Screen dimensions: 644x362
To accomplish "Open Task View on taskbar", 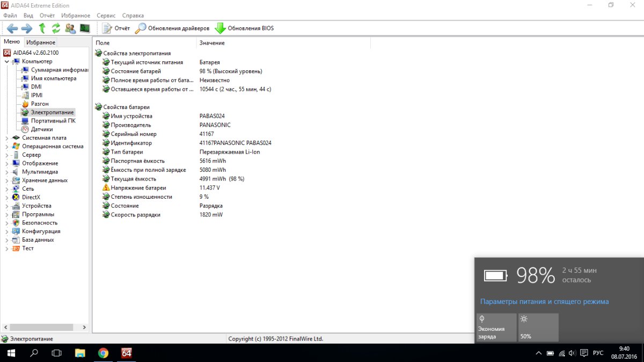I will pos(56,353).
